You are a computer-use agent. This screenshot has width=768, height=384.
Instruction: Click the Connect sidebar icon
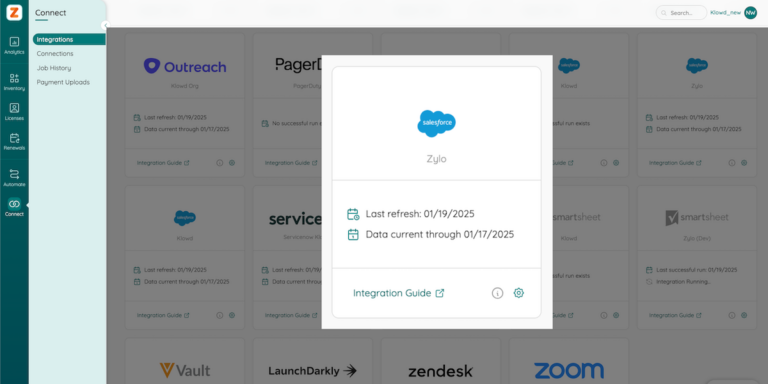[x=14, y=207]
